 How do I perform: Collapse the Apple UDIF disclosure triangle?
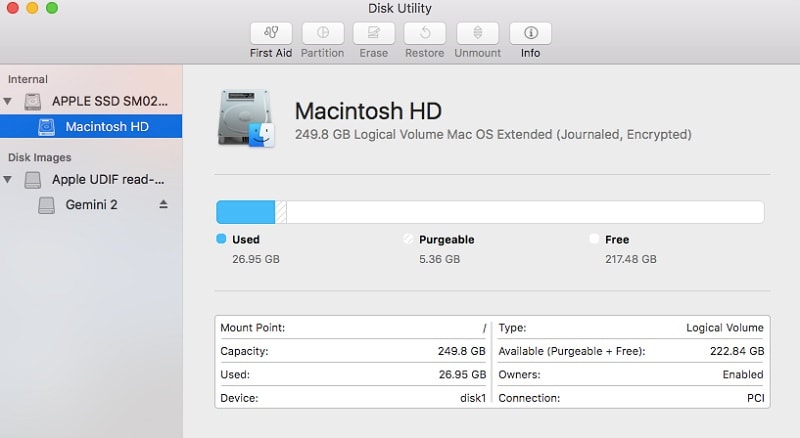point(8,179)
